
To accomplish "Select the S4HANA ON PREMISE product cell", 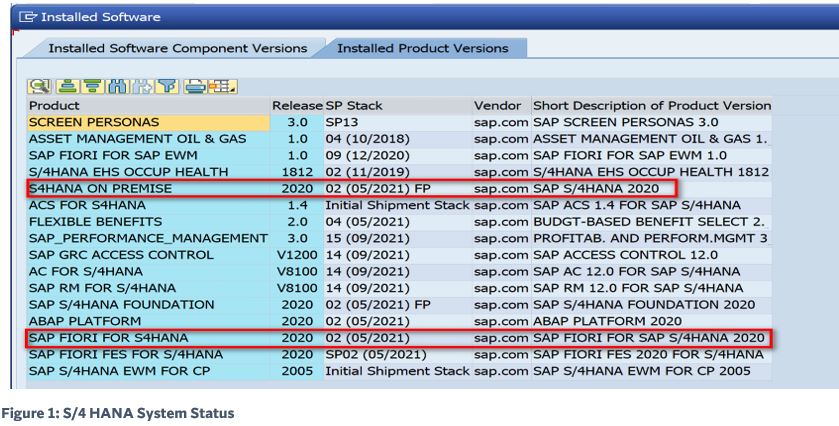I will tap(148, 188).
